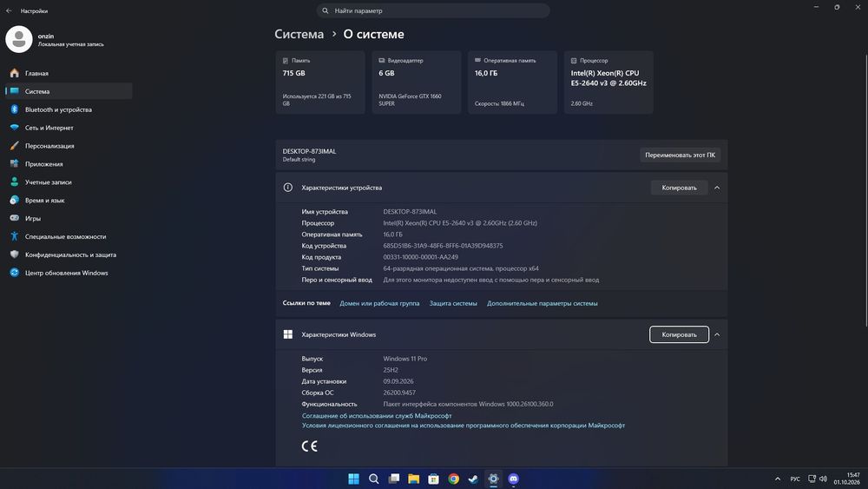868x489 pixels.
Task: Copy Windows specifications with Копировать
Action: pos(680,334)
